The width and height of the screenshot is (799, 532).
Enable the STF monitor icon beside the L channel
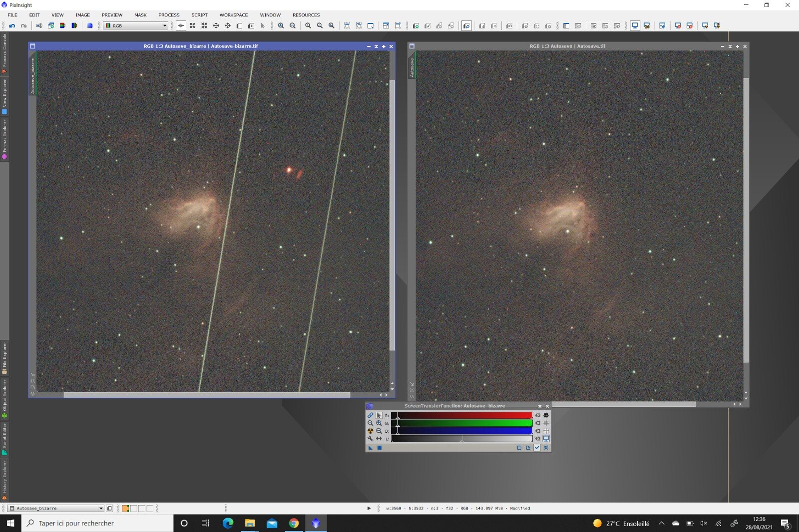(546, 439)
